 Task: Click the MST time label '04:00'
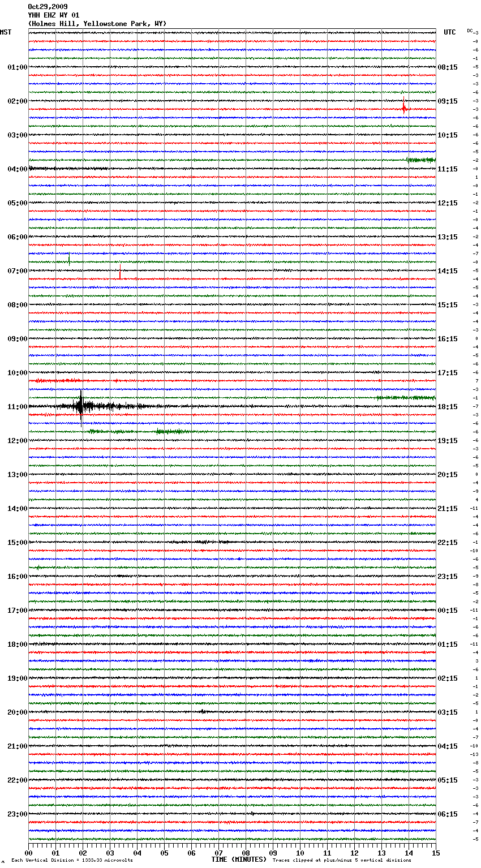point(18,169)
